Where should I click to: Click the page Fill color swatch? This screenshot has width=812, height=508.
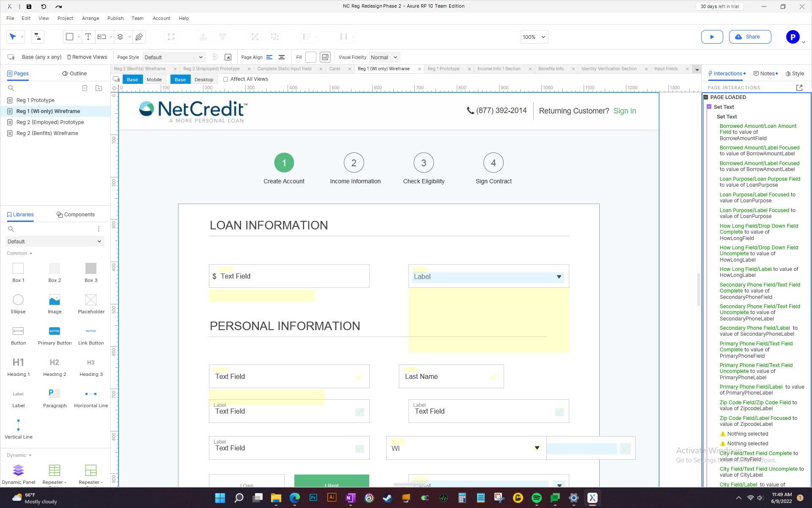(x=310, y=57)
